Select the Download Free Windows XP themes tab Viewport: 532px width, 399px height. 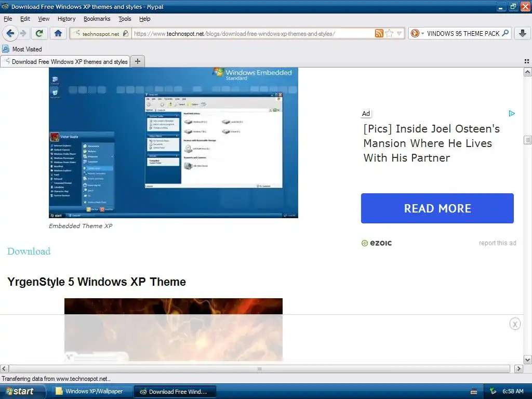point(65,61)
